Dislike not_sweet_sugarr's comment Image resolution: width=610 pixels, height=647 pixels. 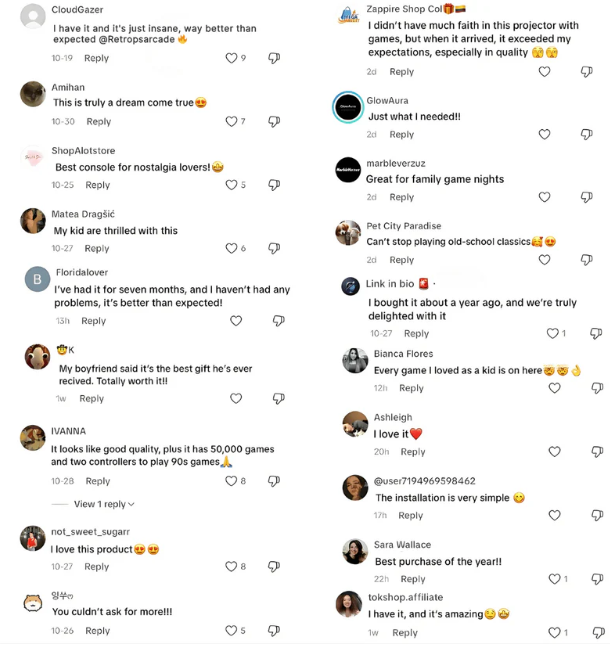[x=274, y=567]
